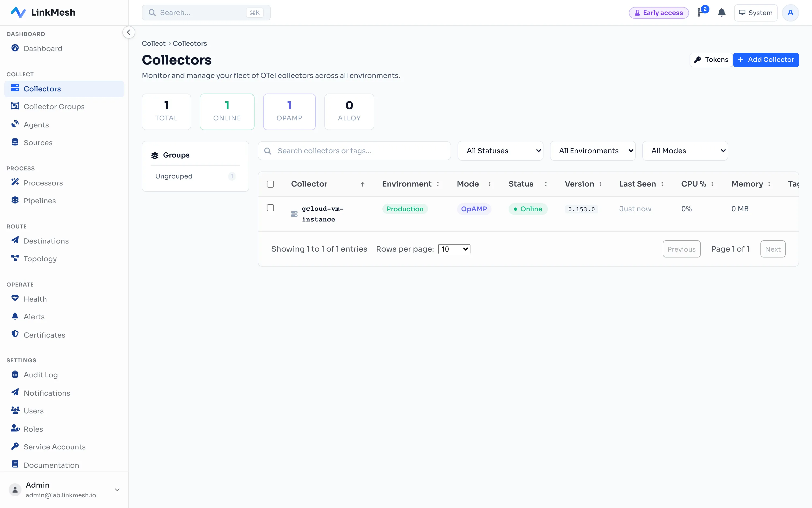Screen dimensions: 812x508
Task: Click the ALLOY stat card
Action: coord(349,112)
